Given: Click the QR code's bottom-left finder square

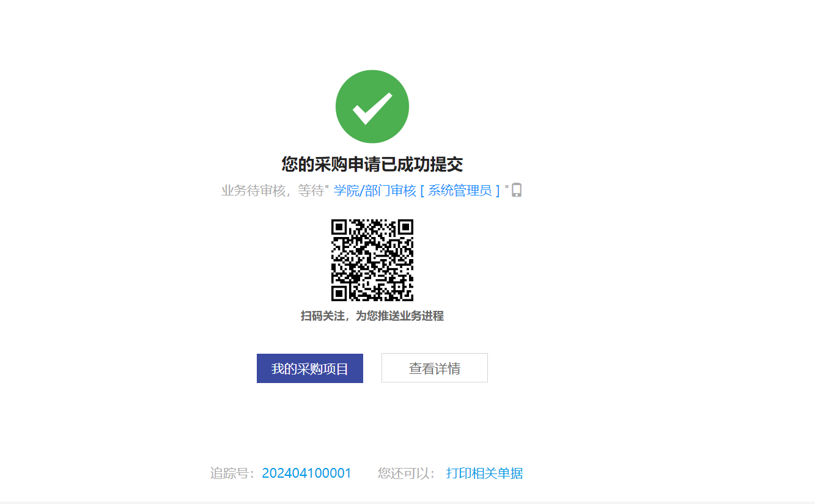Looking at the screenshot, I should (341, 292).
